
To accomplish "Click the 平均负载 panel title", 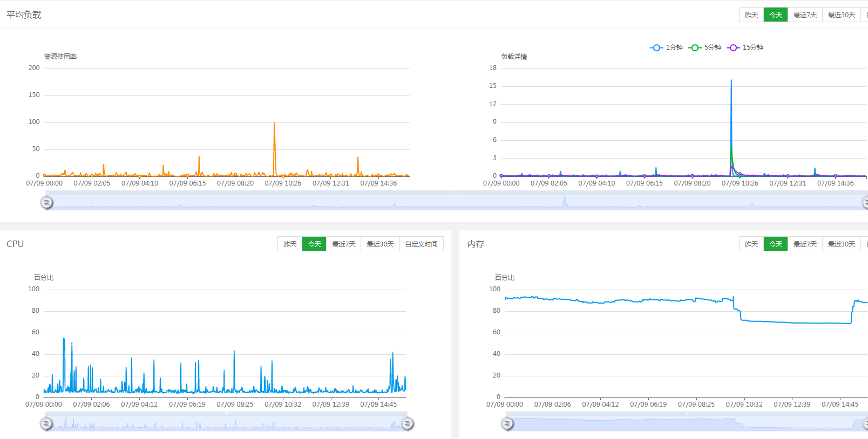I will pos(24,15).
